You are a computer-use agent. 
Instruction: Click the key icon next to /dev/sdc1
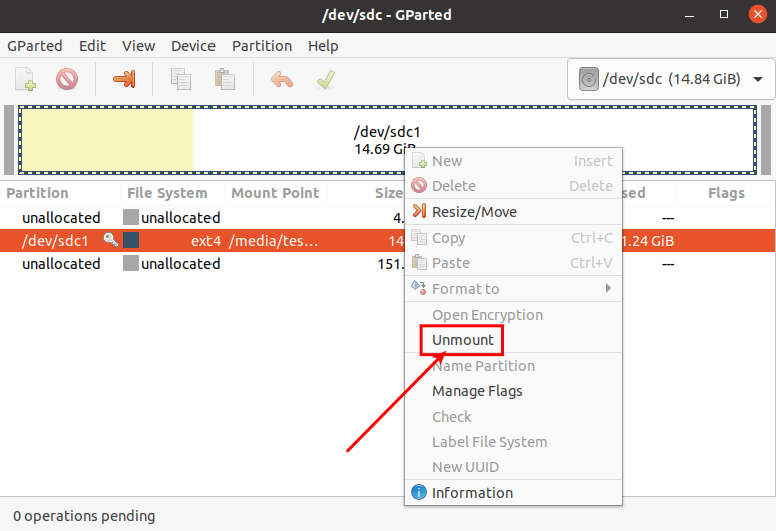point(110,240)
